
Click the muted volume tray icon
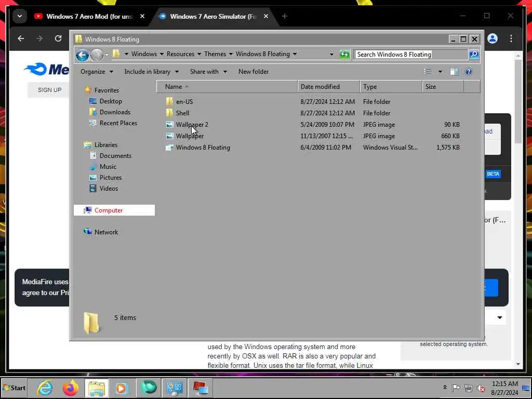click(x=481, y=388)
